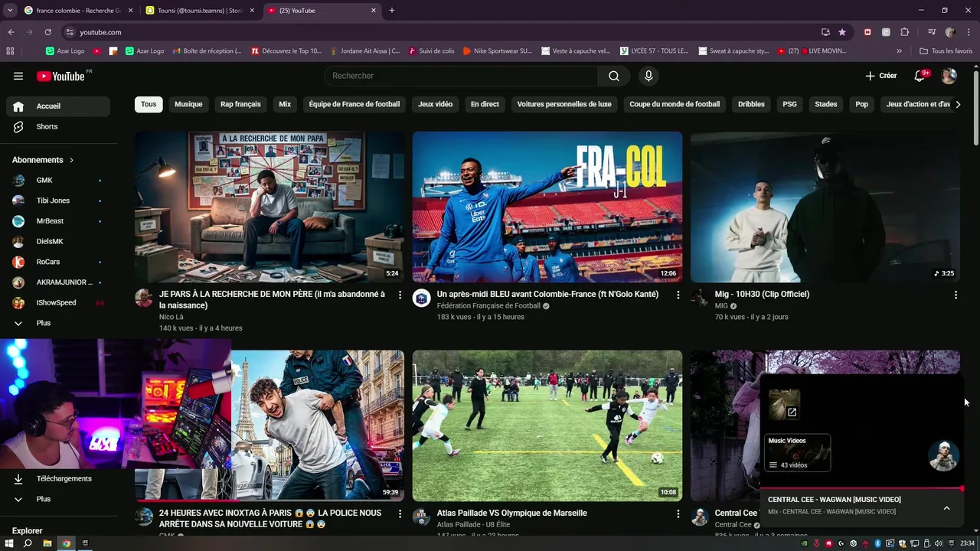Open options for Mig - 10H30 video

tap(955, 295)
